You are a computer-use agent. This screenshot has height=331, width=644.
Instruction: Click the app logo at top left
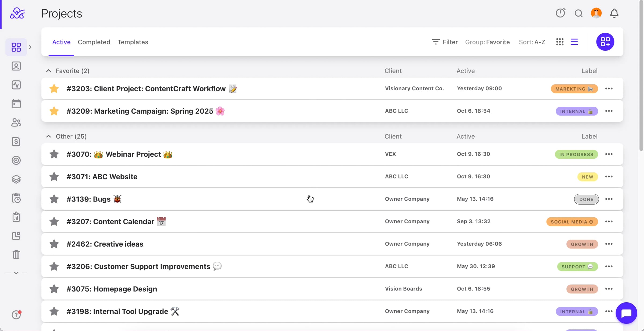[17, 13]
